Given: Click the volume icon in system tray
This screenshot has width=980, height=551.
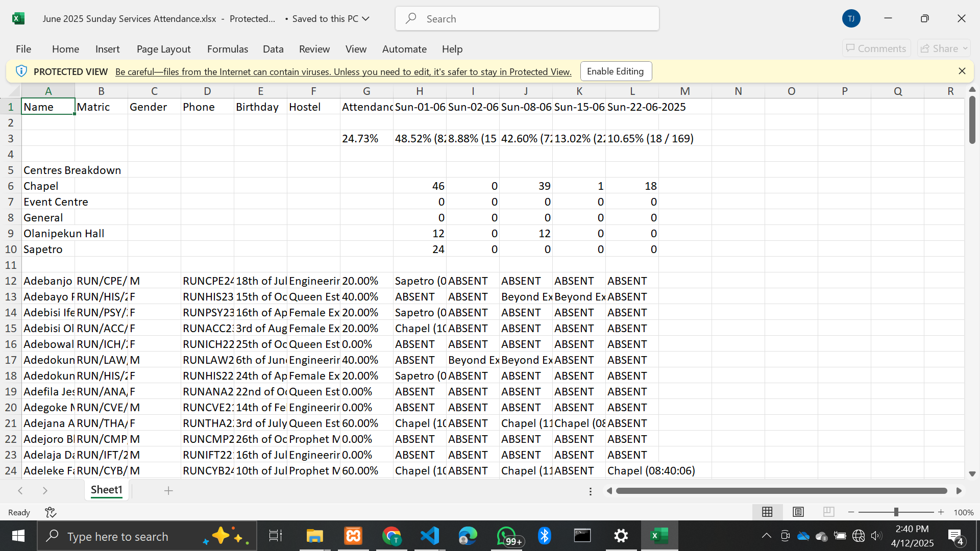Looking at the screenshot, I should 876,536.
